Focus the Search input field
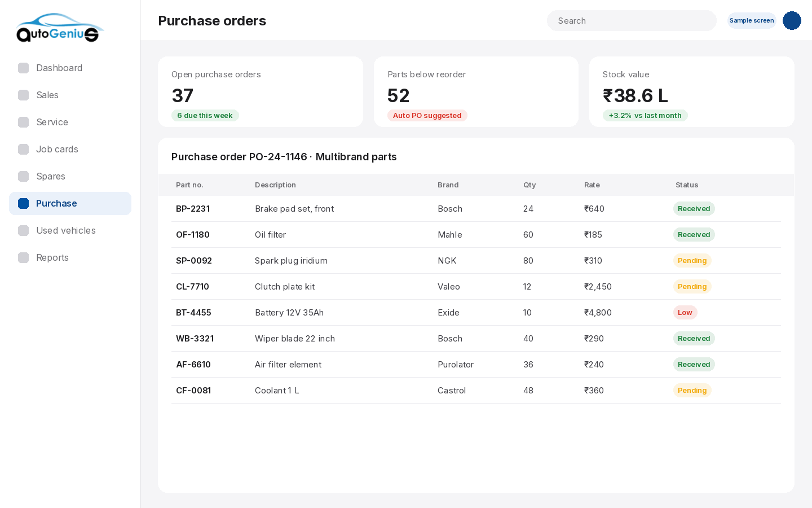This screenshot has height=508, width=812. (x=632, y=21)
